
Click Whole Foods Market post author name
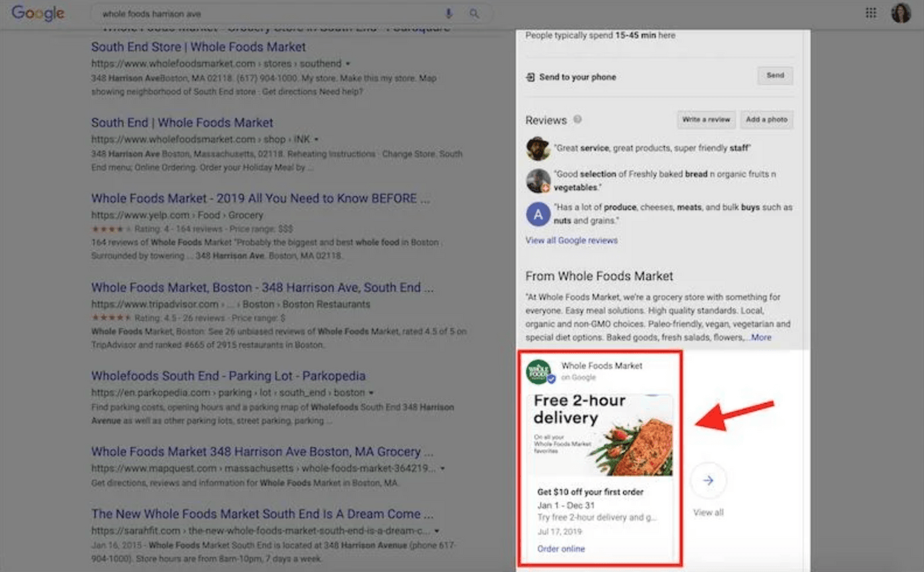pyautogui.click(x=602, y=366)
